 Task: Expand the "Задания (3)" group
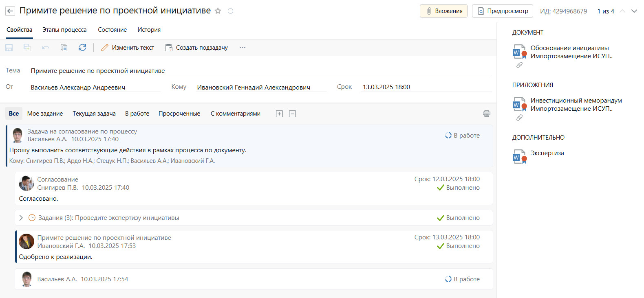[21, 218]
